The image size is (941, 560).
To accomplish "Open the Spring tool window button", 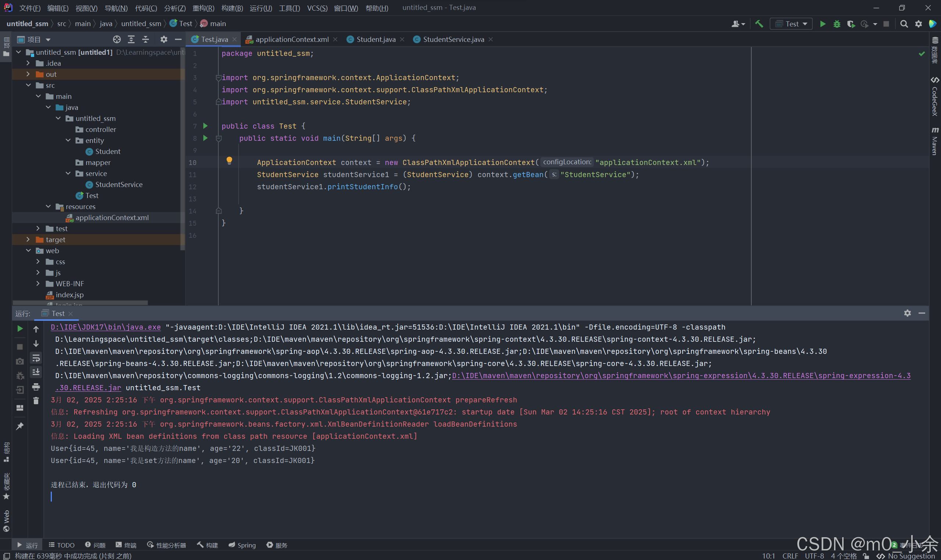I will [242, 545].
